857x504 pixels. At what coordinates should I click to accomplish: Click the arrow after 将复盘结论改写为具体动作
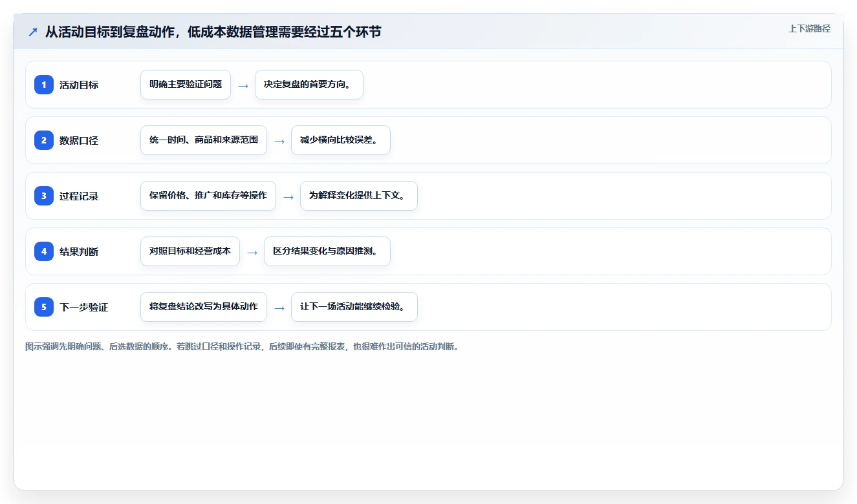click(279, 308)
